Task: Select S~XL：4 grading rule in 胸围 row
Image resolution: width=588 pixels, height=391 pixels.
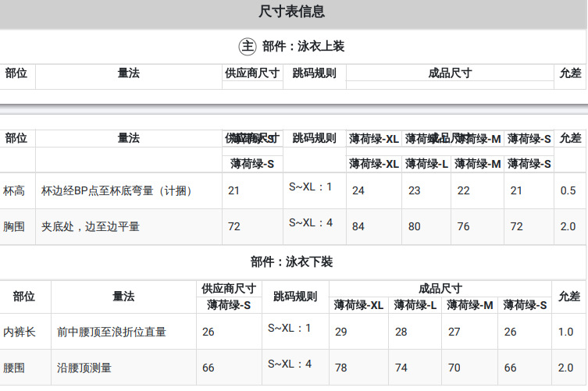Action: tap(311, 222)
